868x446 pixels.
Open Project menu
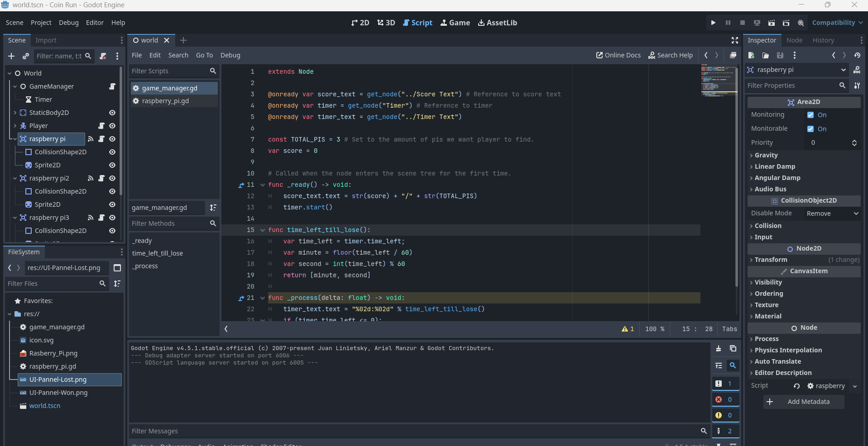tap(41, 23)
